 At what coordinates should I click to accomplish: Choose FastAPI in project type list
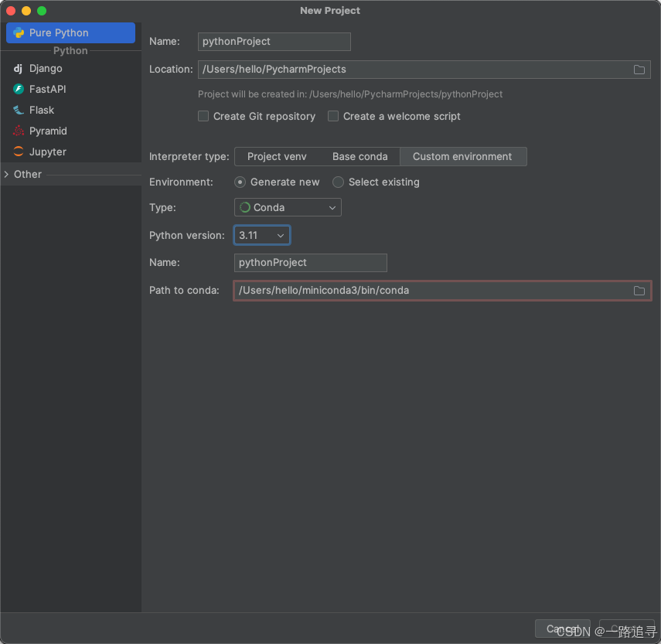(71, 89)
